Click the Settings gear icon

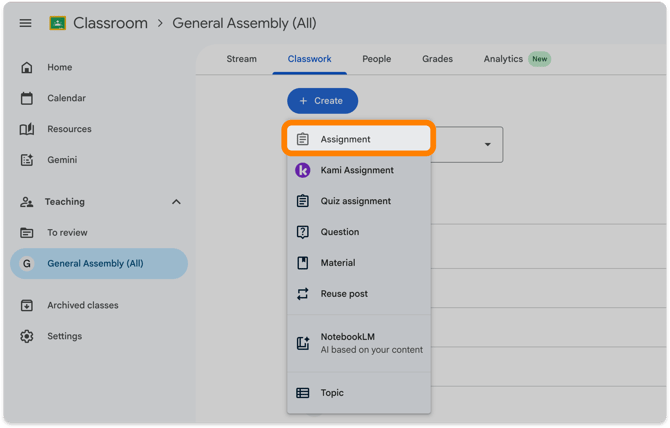tap(26, 336)
